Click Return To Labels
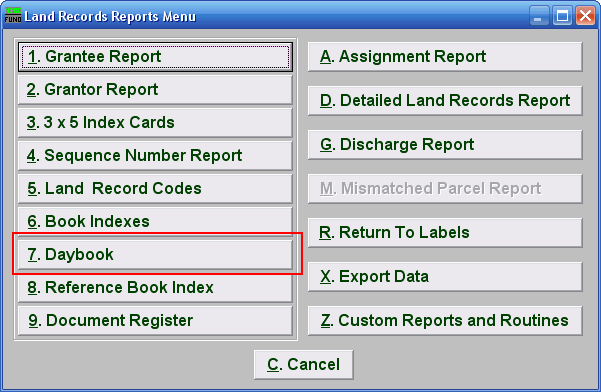The image size is (601, 392). coord(445,233)
